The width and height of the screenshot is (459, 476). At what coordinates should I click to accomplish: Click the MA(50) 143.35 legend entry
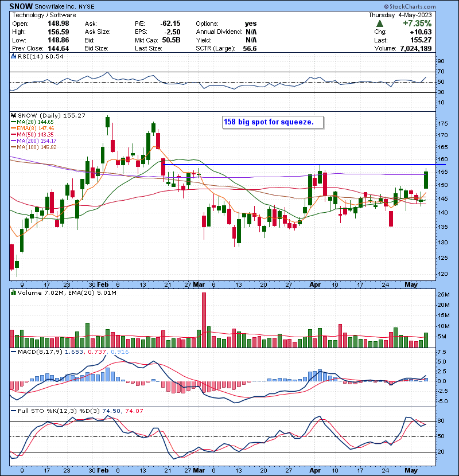coord(35,134)
